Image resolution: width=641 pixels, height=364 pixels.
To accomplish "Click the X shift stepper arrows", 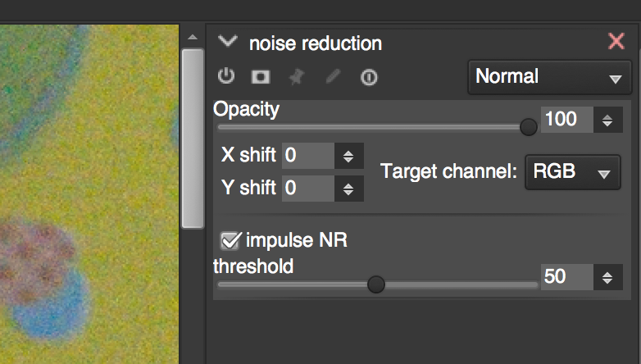I will [x=348, y=156].
